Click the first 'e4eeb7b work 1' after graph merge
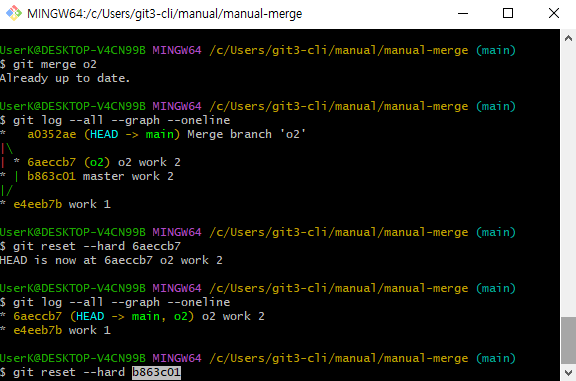The height and width of the screenshot is (381, 576). point(62,204)
